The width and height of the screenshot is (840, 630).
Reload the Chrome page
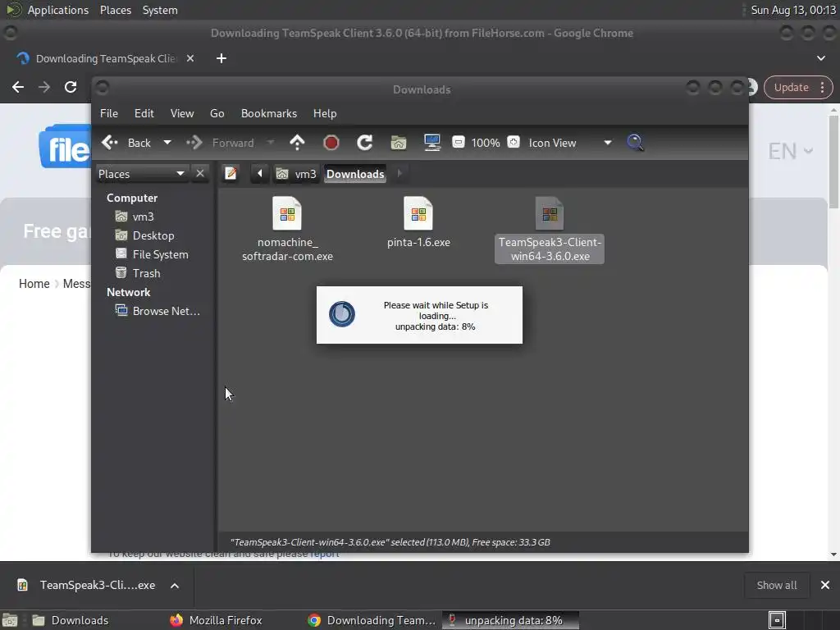coord(71,87)
